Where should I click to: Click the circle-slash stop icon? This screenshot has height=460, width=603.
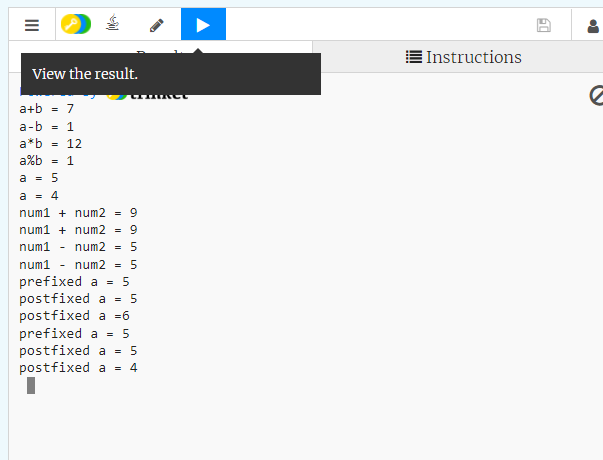(x=596, y=96)
